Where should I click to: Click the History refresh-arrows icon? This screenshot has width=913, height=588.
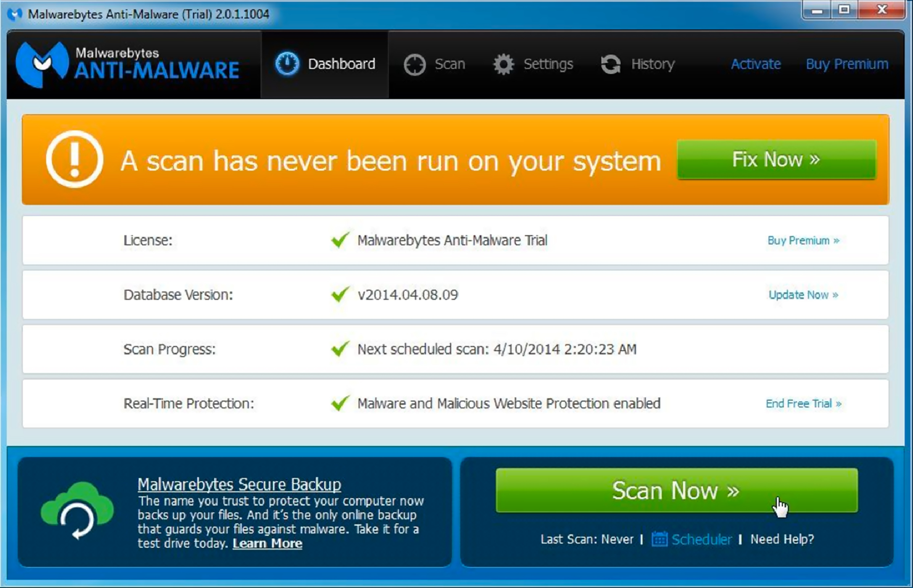[x=611, y=64]
